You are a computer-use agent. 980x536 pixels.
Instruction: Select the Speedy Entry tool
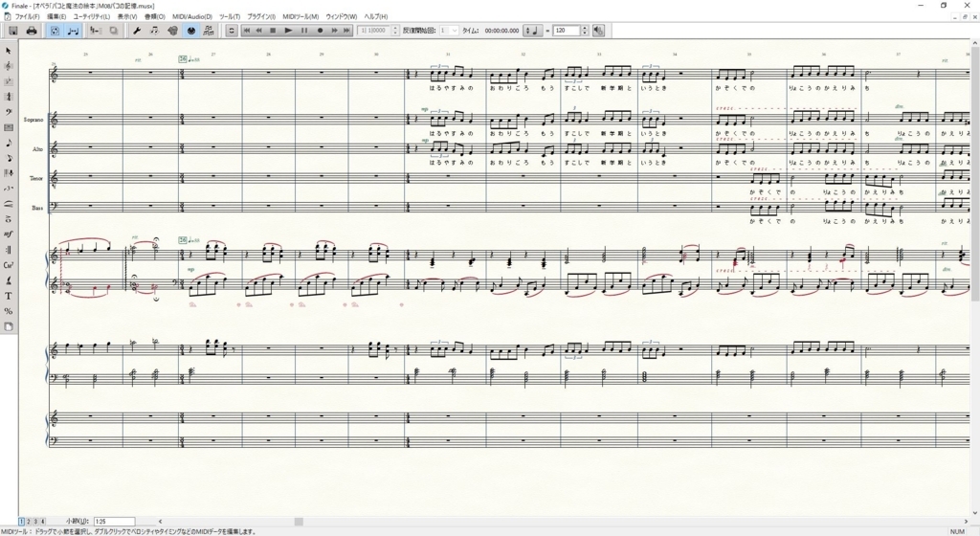(x=8, y=158)
